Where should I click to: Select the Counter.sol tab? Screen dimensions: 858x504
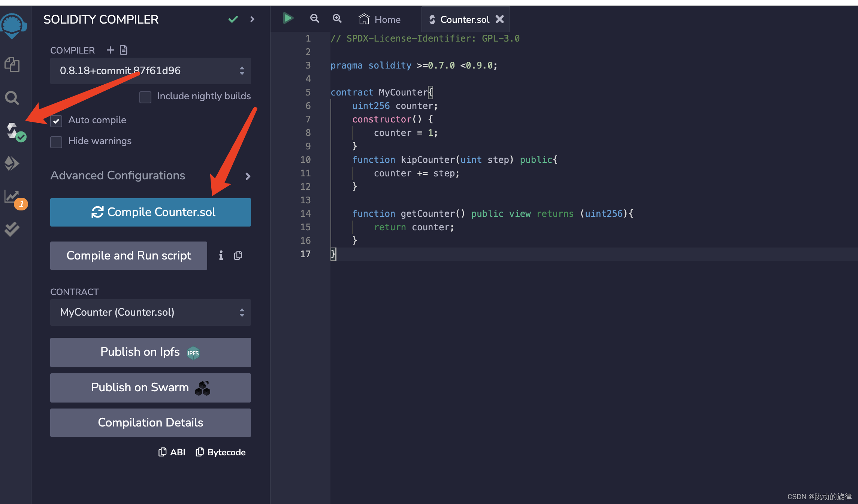click(464, 19)
